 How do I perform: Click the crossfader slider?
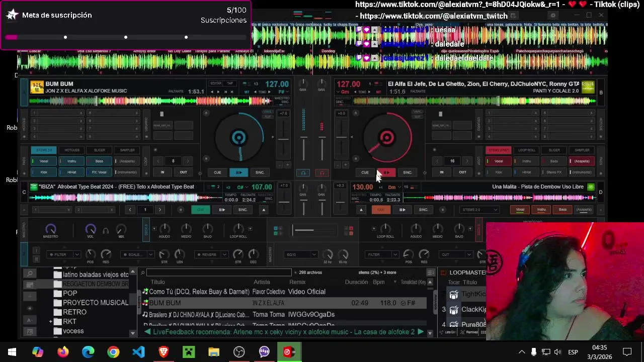coord(313,231)
